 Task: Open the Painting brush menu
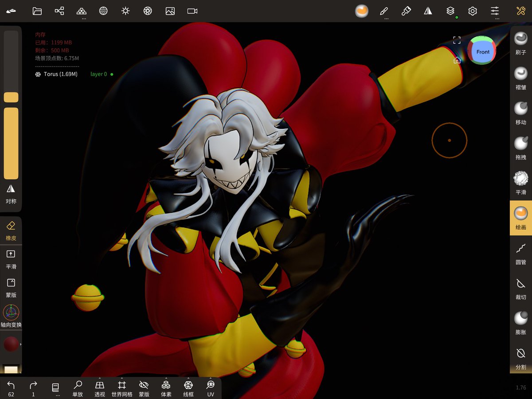point(406,11)
